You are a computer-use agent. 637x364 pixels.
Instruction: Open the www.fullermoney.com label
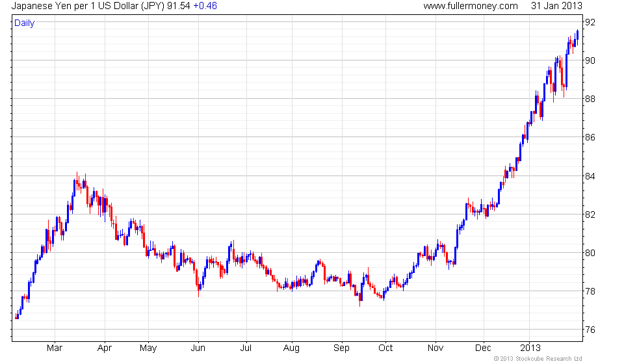pos(471,6)
